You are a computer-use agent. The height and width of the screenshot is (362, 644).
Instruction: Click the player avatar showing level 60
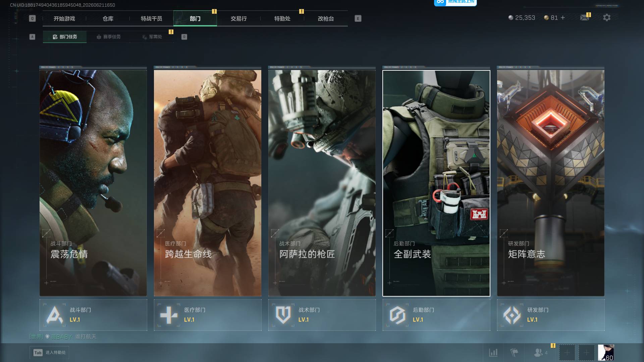point(606,353)
